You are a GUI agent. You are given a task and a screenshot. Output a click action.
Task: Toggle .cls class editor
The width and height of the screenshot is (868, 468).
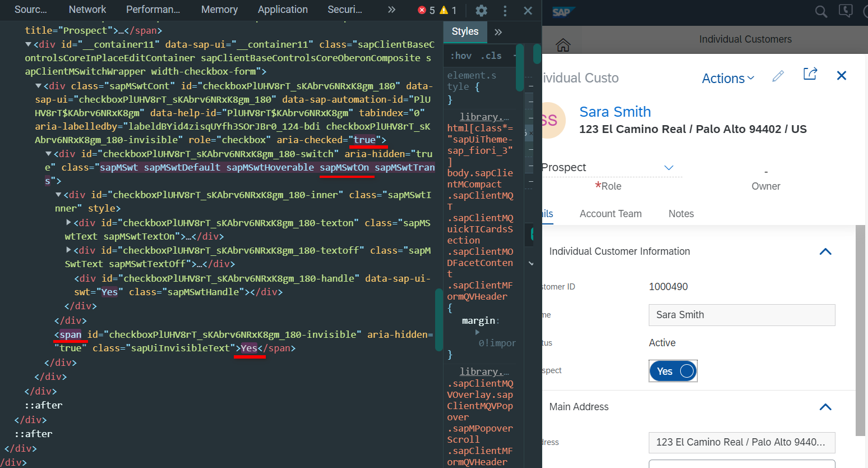491,56
